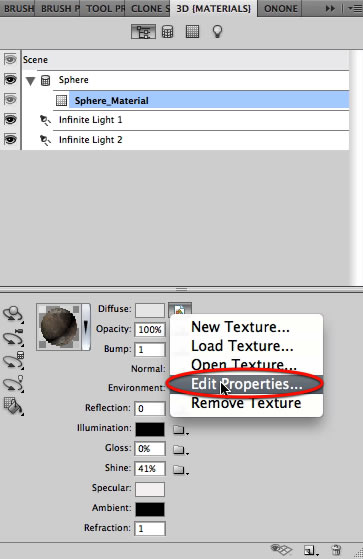
Task: Choose New Texture... from the menu
Action: point(246,327)
